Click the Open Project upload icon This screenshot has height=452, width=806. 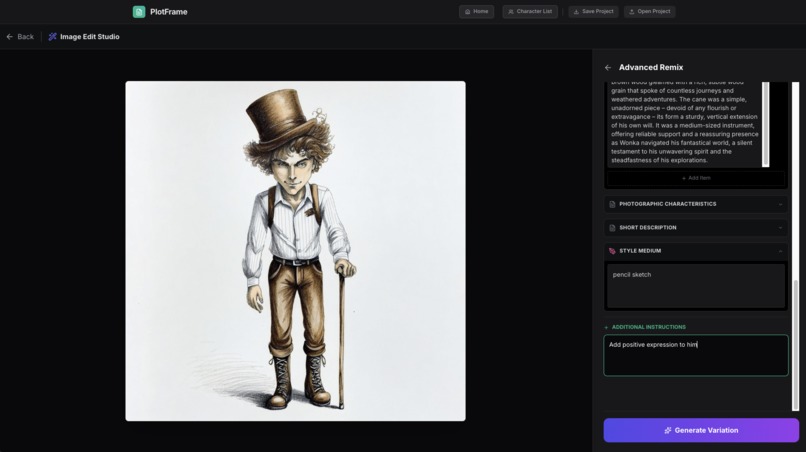[x=632, y=11]
